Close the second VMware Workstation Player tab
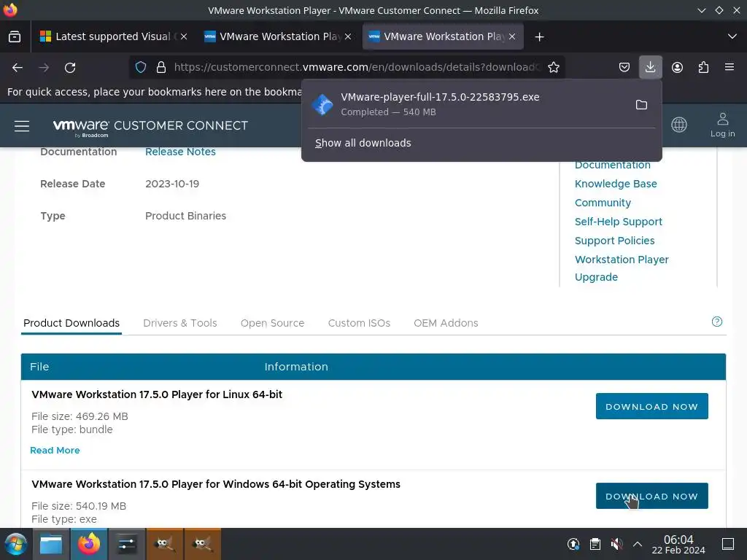This screenshot has height=560, width=747. (348, 36)
